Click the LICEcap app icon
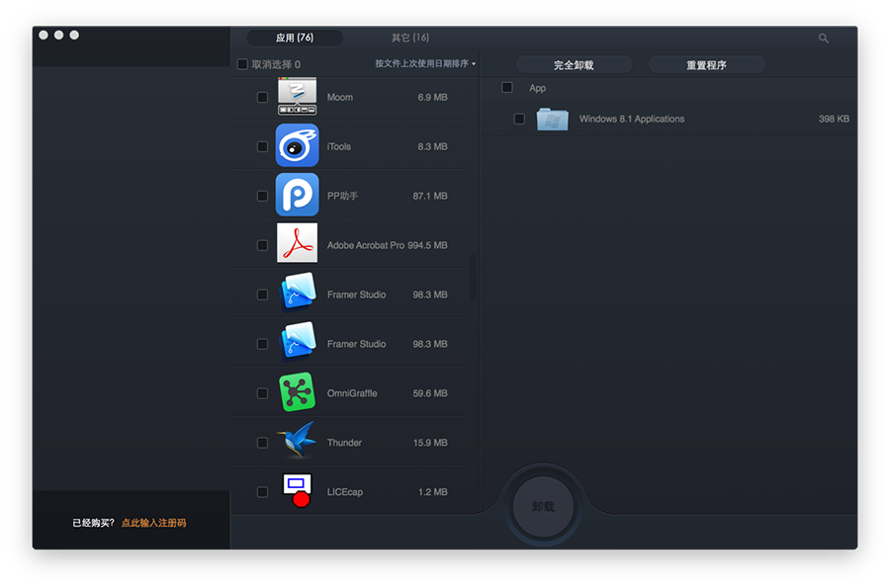Viewport: 890px width, 588px height. [x=298, y=490]
